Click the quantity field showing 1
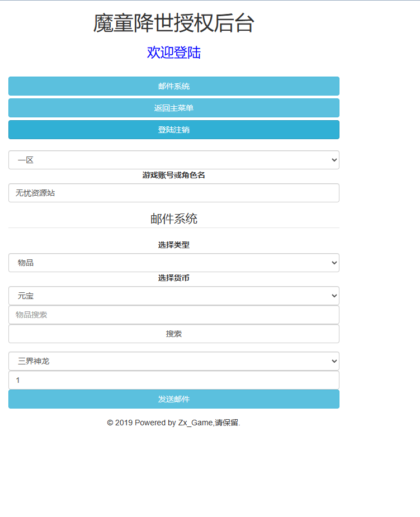This screenshot has height=517, width=420. click(174, 380)
